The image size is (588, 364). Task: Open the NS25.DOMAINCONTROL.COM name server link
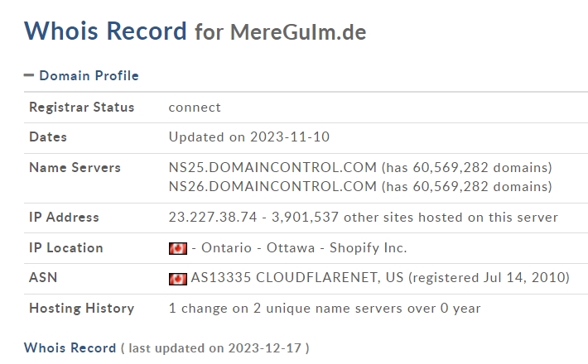[272, 167]
